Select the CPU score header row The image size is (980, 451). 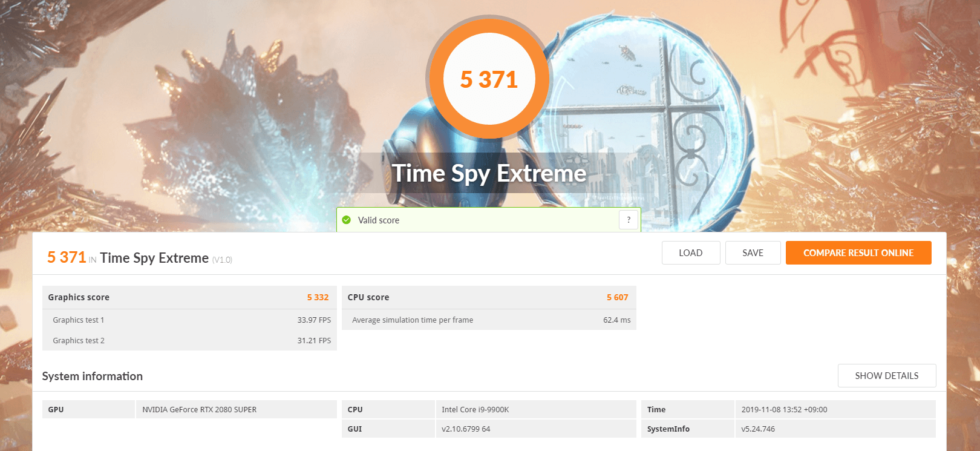(x=489, y=297)
